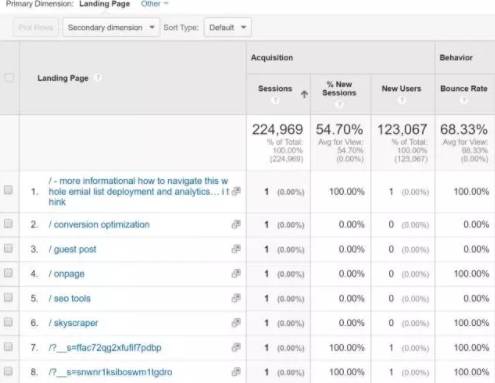Click external link icon beside onpage row
Screen dimensions: 495x383
[236, 274]
